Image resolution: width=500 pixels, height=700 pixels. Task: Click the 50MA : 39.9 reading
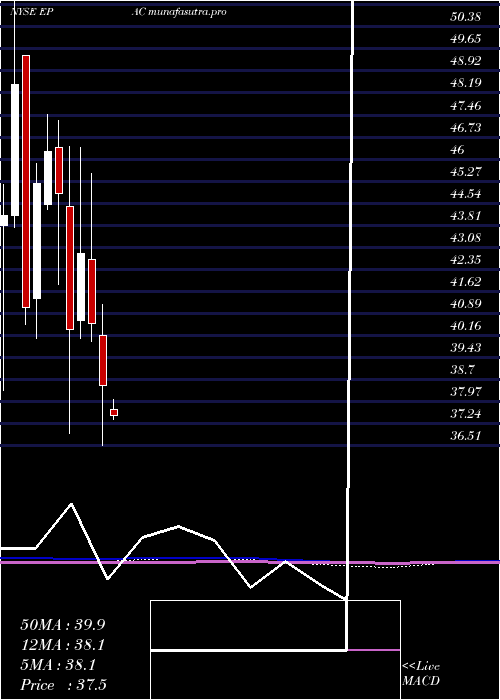63,625
